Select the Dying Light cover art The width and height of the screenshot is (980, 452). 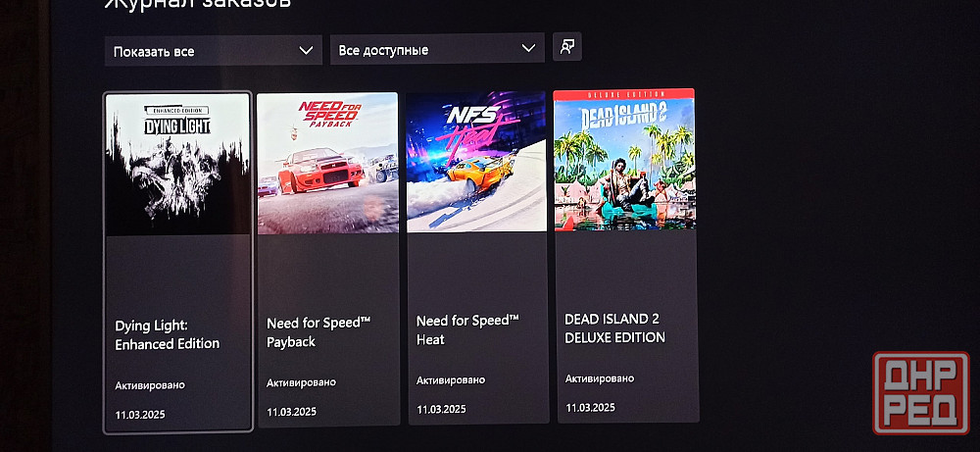177,165
